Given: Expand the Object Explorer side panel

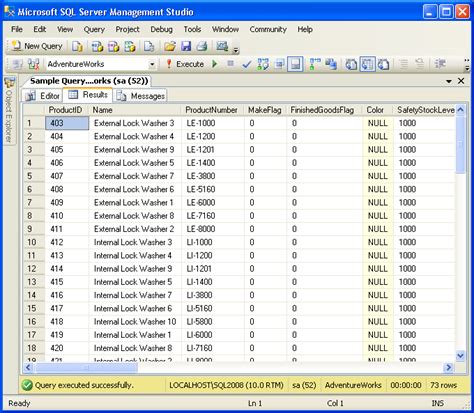Looking at the screenshot, I should point(9,111).
